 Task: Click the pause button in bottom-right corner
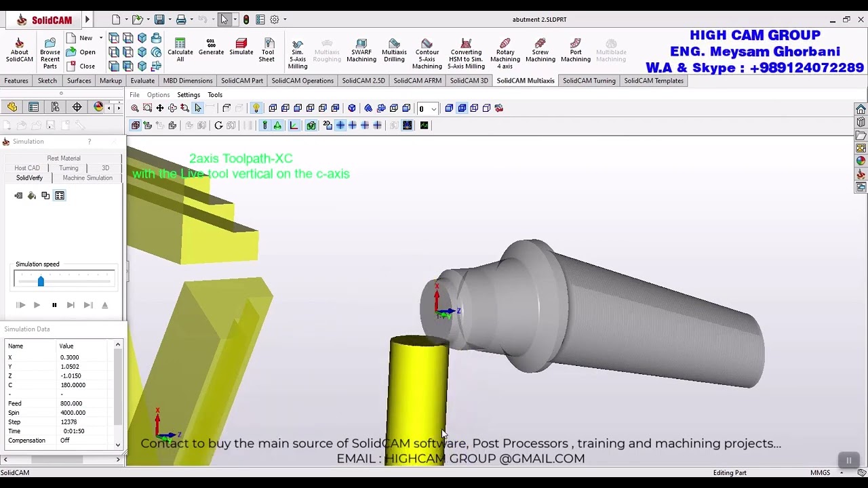848,461
